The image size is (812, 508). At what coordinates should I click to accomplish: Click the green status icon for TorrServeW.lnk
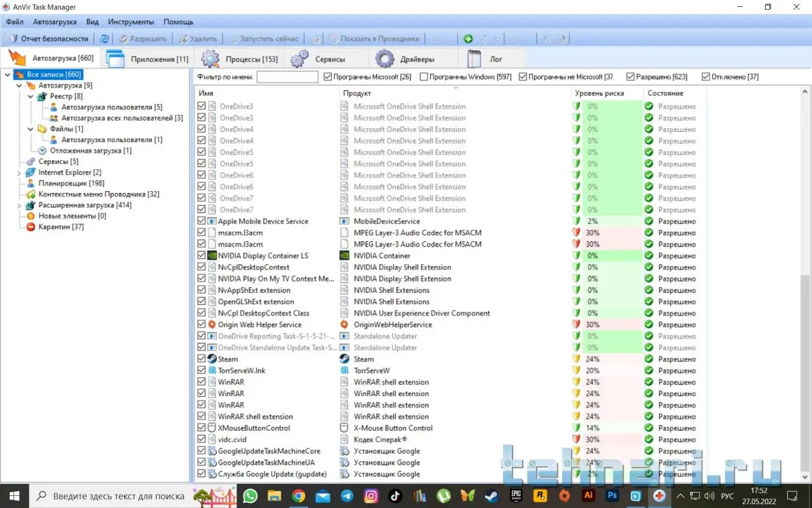tap(649, 370)
